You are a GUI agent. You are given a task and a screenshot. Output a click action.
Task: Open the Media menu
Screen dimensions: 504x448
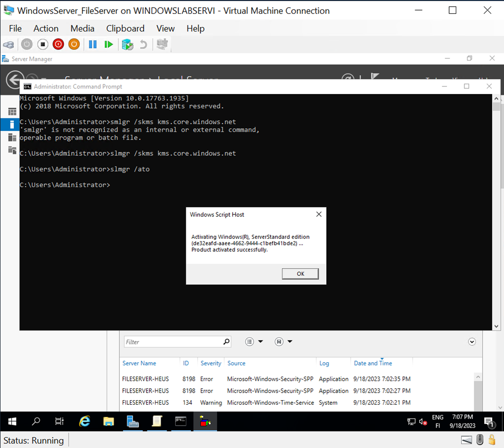(x=82, y=28)
